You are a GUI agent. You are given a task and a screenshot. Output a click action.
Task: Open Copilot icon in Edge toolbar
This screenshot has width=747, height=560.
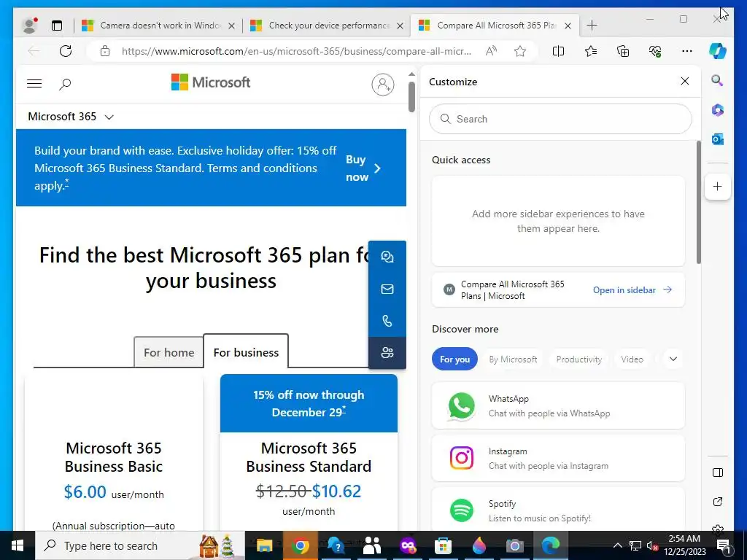[718, 50]
